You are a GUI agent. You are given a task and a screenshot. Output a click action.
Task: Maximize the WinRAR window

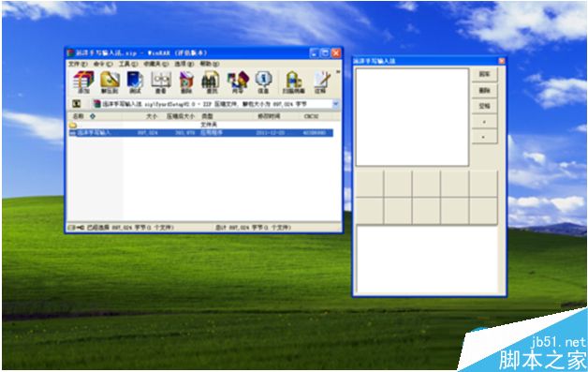point(325,52)
